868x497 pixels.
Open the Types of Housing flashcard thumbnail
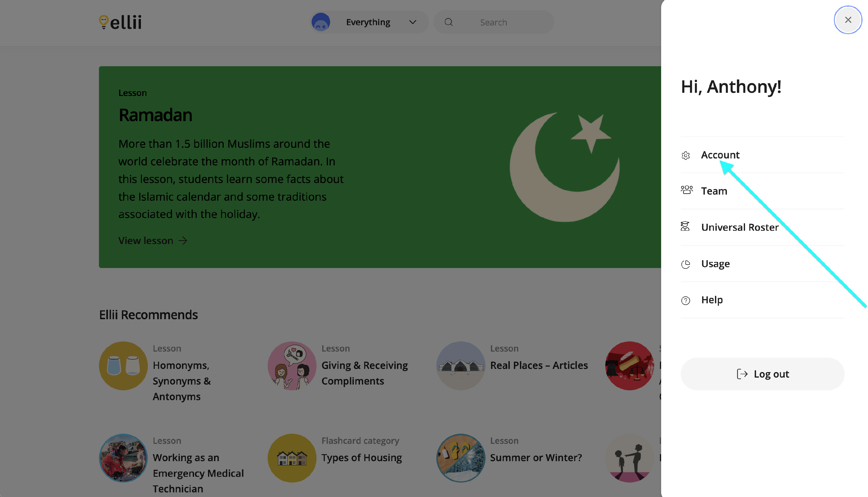point(292,458)
